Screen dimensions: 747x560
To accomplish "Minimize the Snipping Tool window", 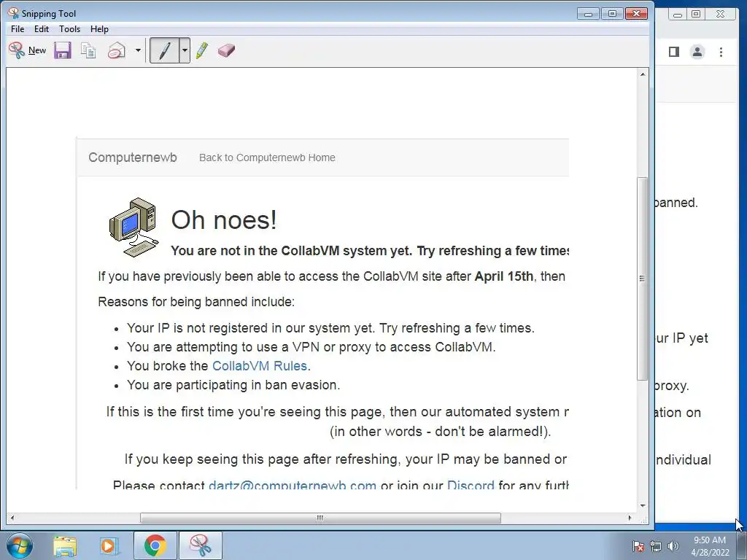I will pyautogui.click(x=589, y=14).
